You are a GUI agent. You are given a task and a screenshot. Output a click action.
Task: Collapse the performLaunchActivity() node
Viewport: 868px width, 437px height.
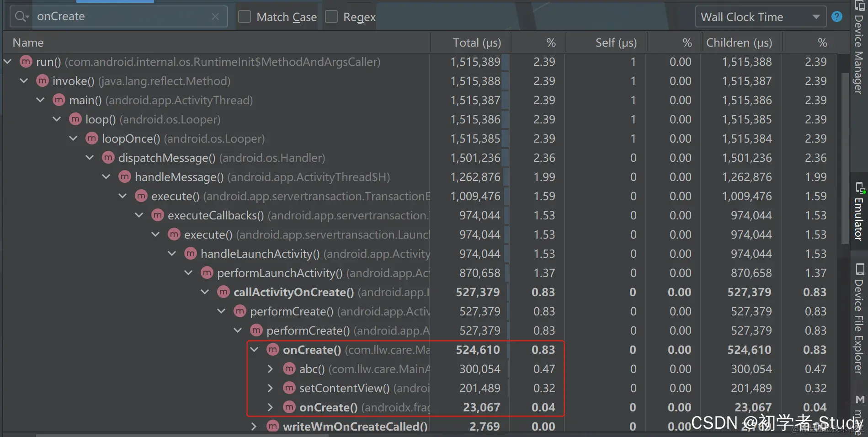click(x=189, y=272)
